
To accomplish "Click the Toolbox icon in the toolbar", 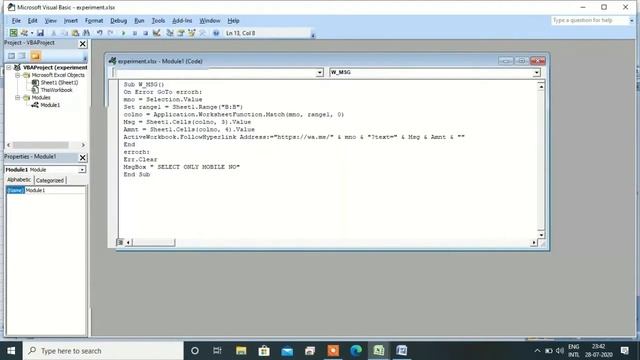I will (203, 33).
